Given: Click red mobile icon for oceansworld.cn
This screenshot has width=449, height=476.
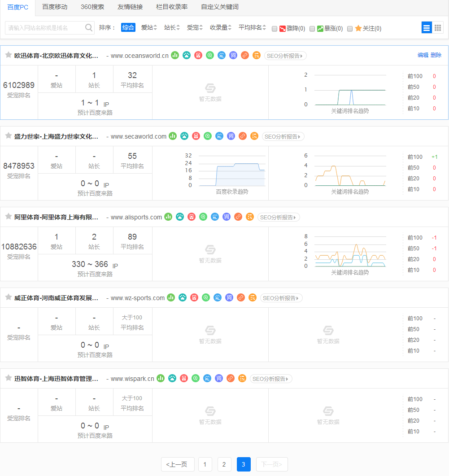Looking at the screenshot, I should [x=198, y=55].
